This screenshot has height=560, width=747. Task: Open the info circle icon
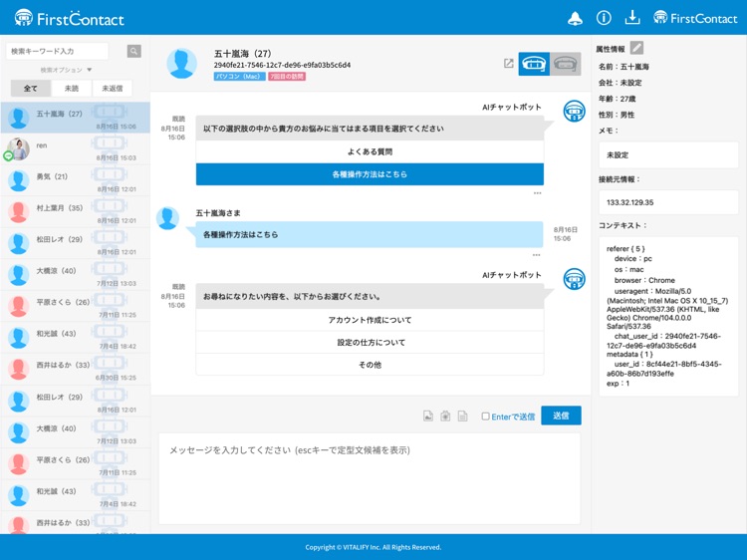pyautogui.click(x=604, y=18)
